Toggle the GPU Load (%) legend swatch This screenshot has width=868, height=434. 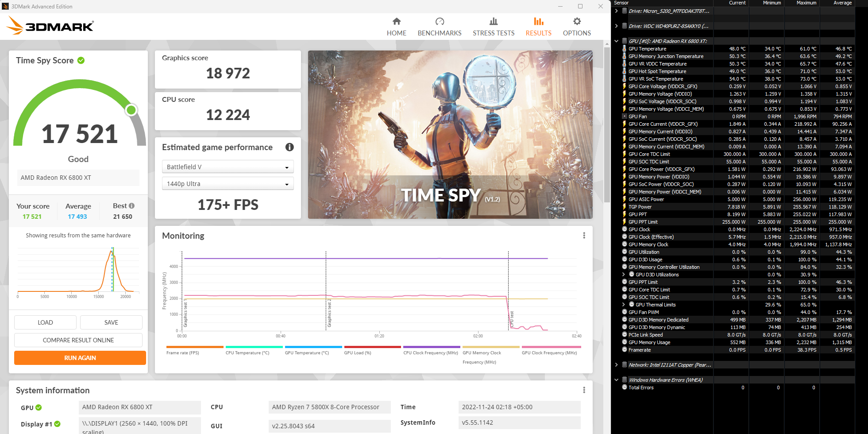click(373, 347)
